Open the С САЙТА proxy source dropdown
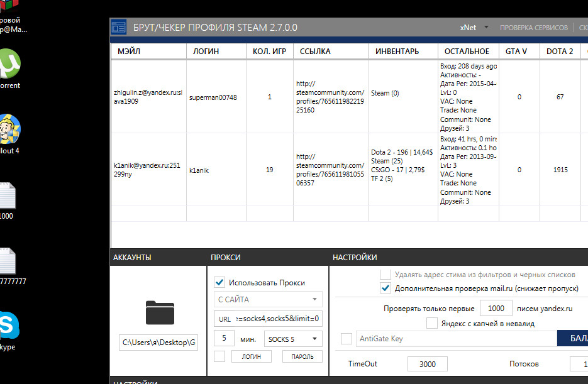Image resolution: width=588 pixels, height=384 pixels. (x=268, y=299)
